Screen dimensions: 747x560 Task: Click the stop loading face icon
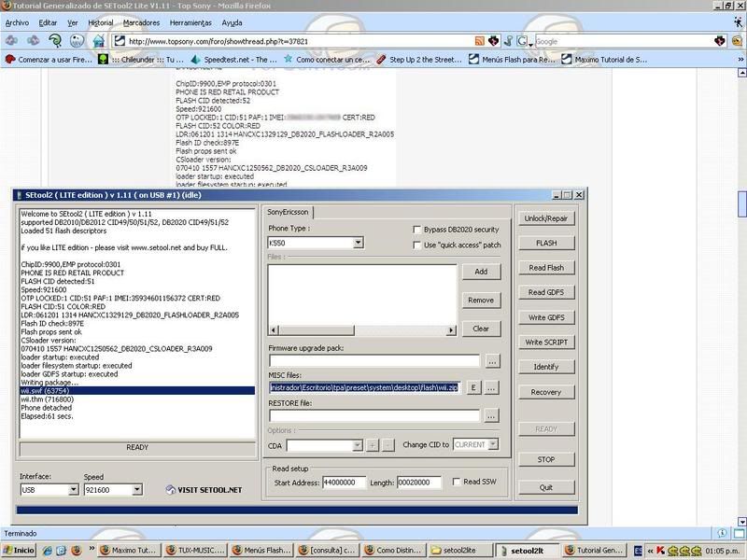(x=77, y=41)
